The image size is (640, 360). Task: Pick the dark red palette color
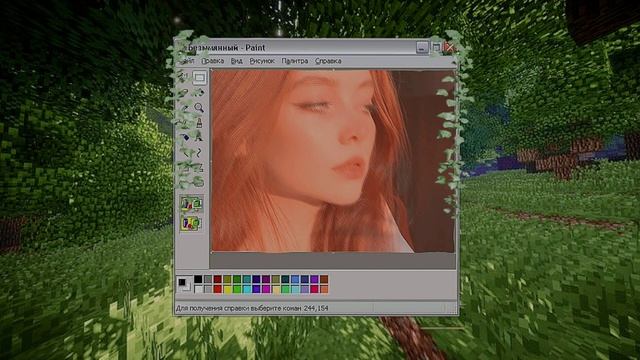218,279
